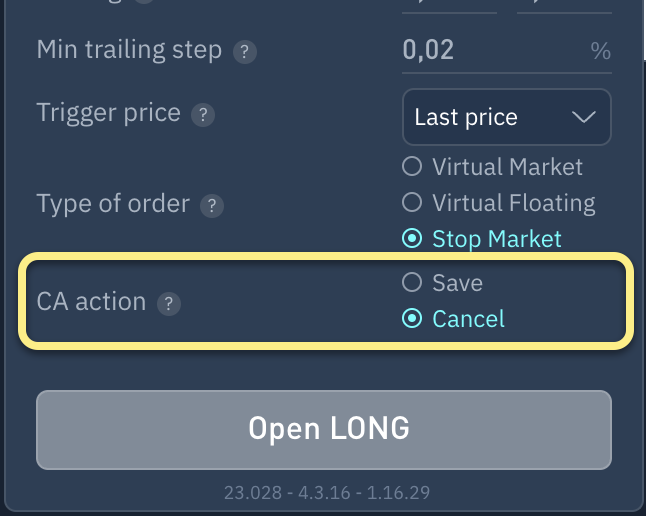Set CA action to Save
The height and width of the screenshot is (516, 646).
pos(412,283)
